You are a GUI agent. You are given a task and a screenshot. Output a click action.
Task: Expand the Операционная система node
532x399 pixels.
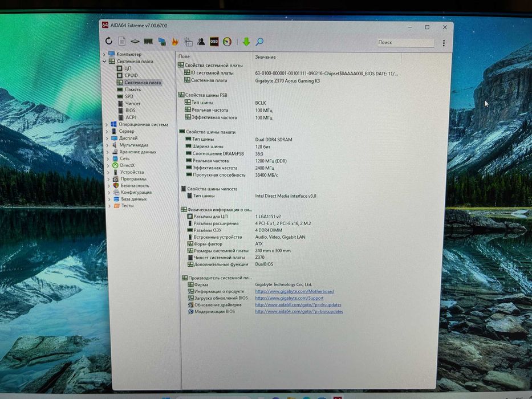pyautogui.click(x=107, y=124)
